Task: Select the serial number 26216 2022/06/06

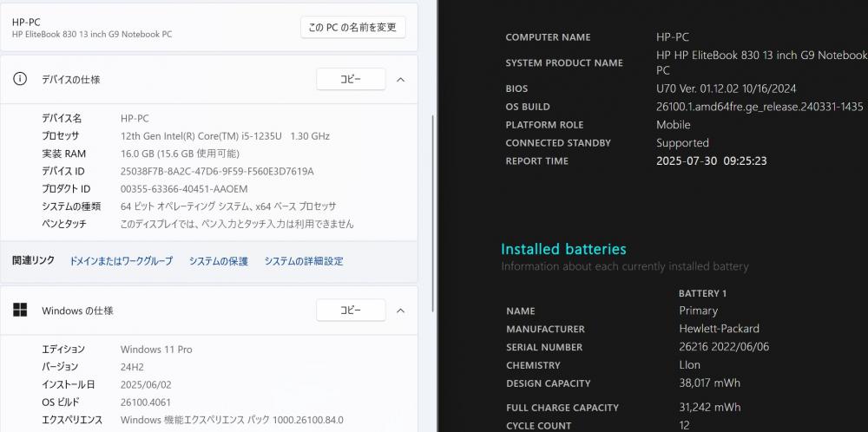Action: [x=724, y=347]
